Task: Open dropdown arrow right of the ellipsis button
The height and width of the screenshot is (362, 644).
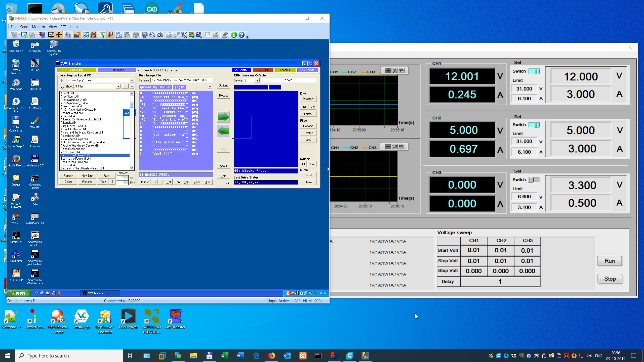Action: [x=132, y=86]
